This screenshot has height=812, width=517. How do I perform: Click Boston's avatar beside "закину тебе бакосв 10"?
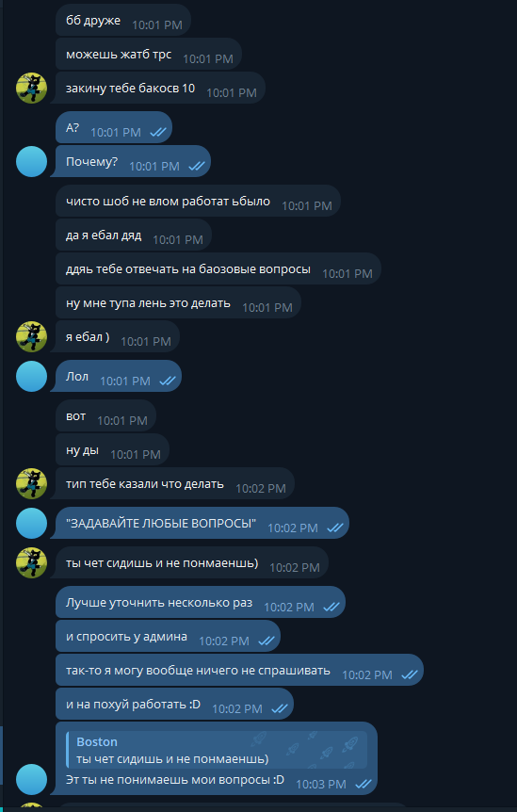[32, 88]
